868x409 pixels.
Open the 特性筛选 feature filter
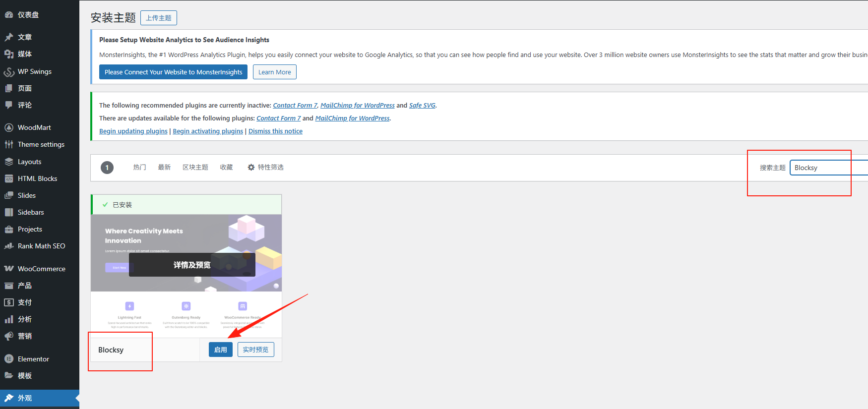[x=265, y=168]
